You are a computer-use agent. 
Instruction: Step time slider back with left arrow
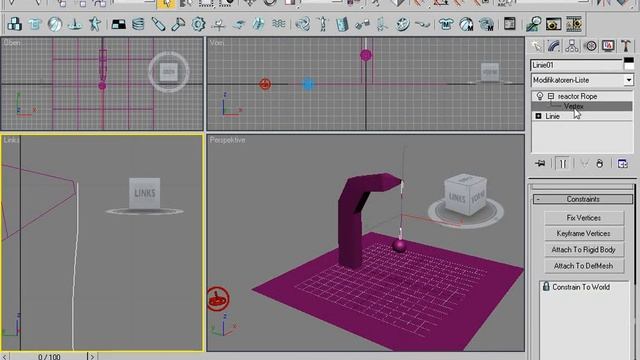tap(5, 356)
